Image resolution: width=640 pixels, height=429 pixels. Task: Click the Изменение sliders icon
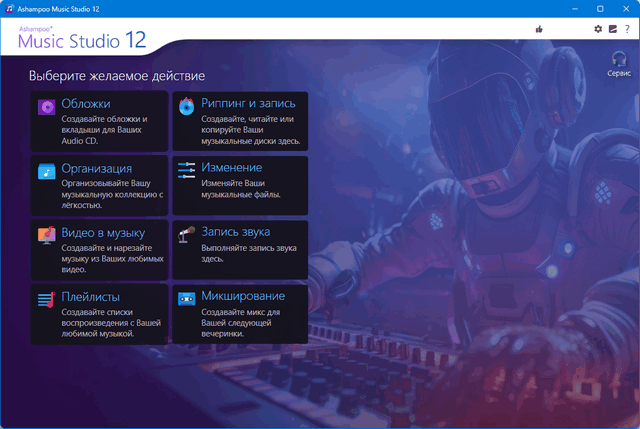point(186,171)
